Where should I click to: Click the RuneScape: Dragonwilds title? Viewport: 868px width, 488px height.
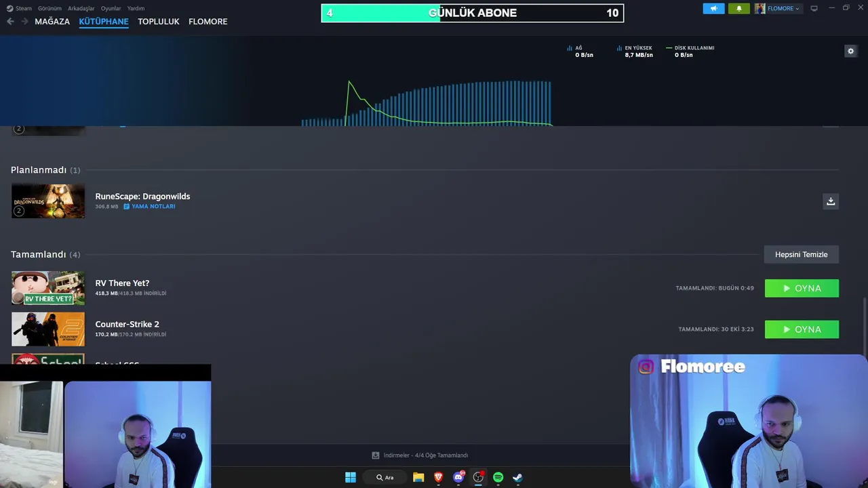142,197
